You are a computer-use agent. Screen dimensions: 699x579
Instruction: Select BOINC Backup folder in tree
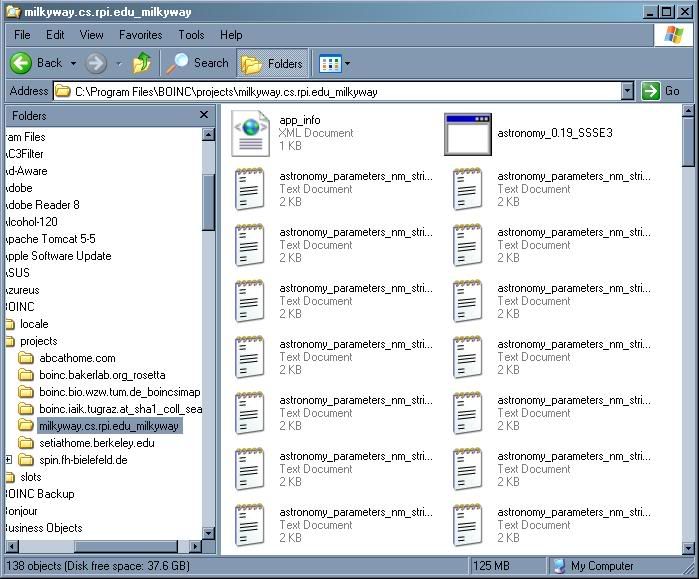click(40, 494)
